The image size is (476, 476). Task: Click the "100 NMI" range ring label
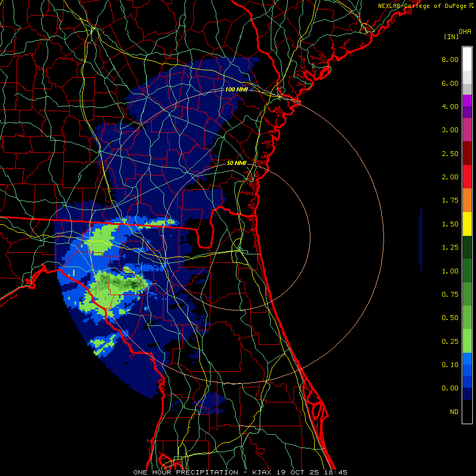point(236,89)
